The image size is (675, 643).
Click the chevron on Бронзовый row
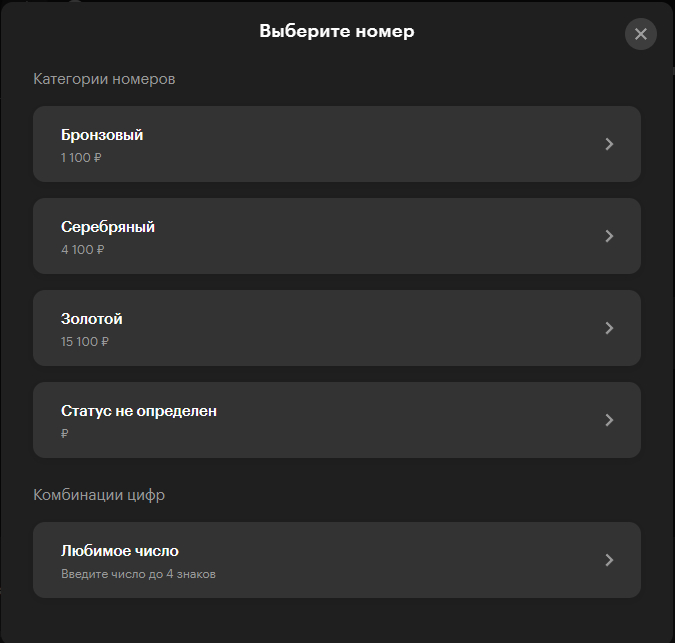click(609, 144)
